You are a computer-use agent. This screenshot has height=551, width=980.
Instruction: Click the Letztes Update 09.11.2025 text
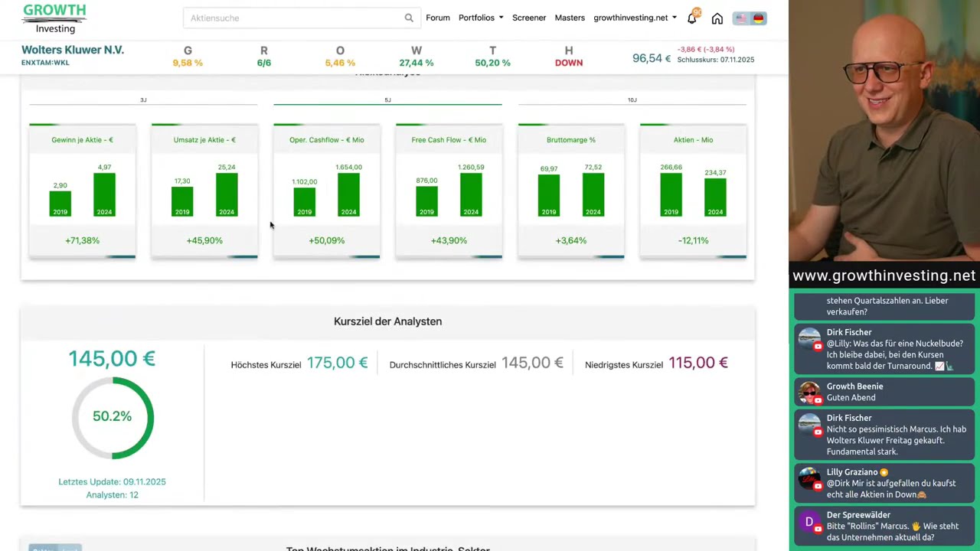pos(112,481)
